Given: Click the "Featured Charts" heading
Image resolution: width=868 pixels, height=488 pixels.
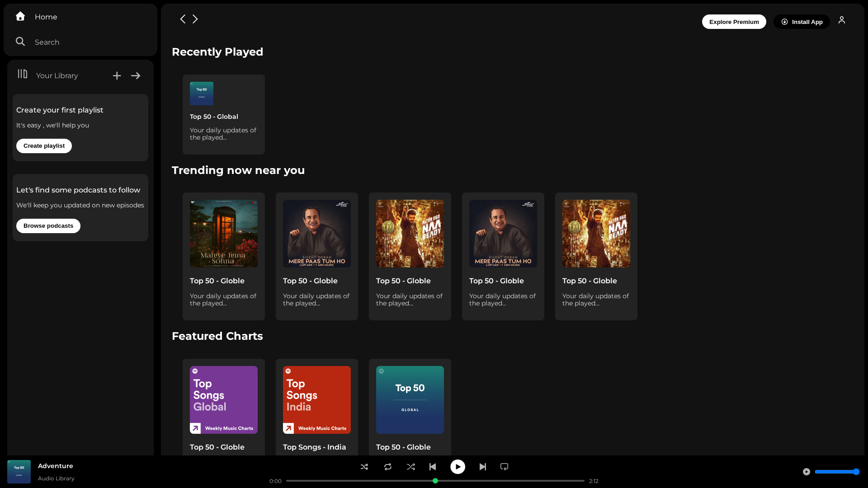Looking at the screenshot, I should (x=217, y=336).
